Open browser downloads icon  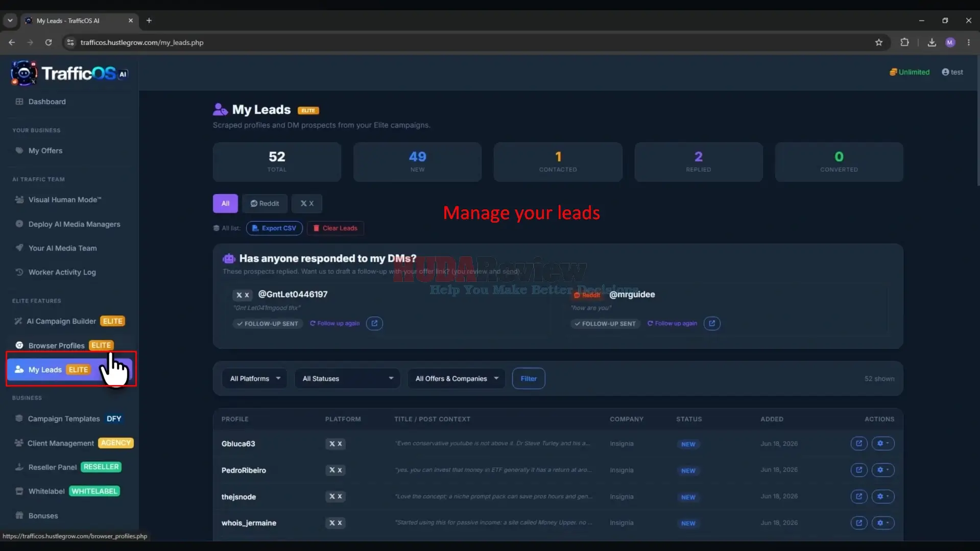click(932, 42)
